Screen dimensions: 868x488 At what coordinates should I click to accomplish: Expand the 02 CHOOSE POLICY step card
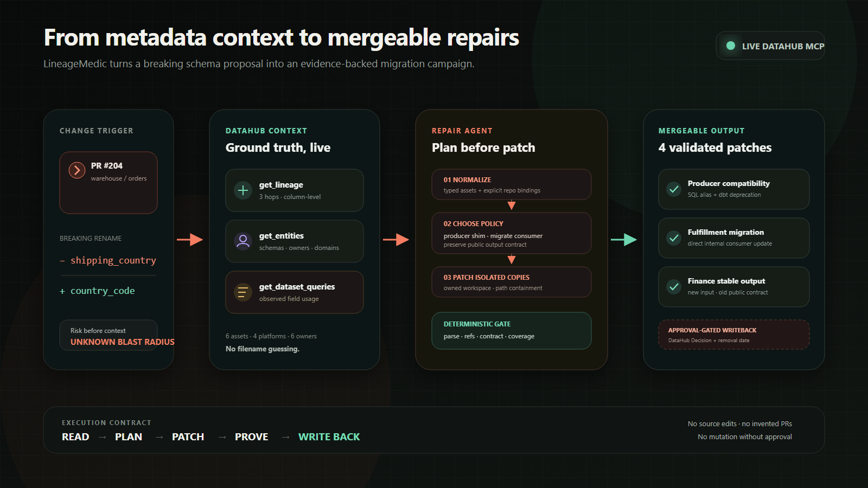(x=512, y=233)
